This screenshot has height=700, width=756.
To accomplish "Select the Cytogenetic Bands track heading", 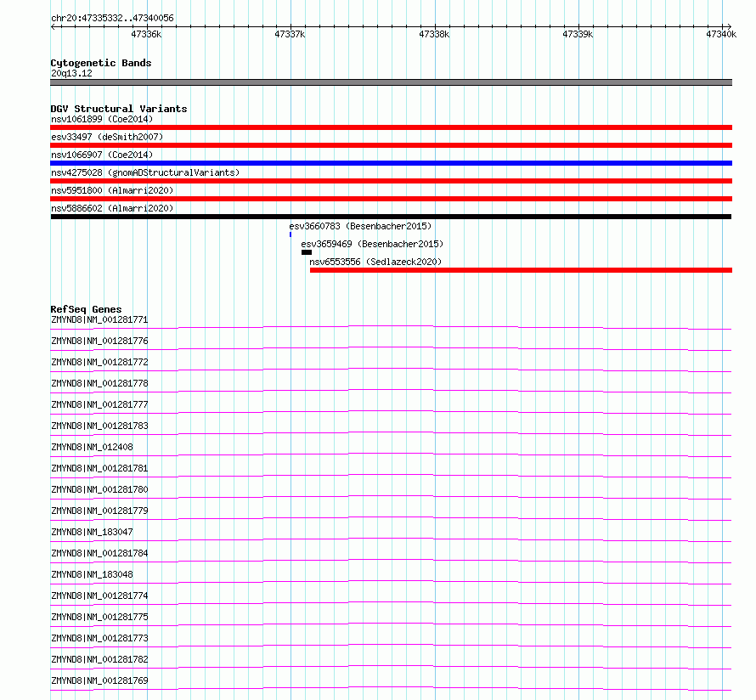I will point(101,63).
